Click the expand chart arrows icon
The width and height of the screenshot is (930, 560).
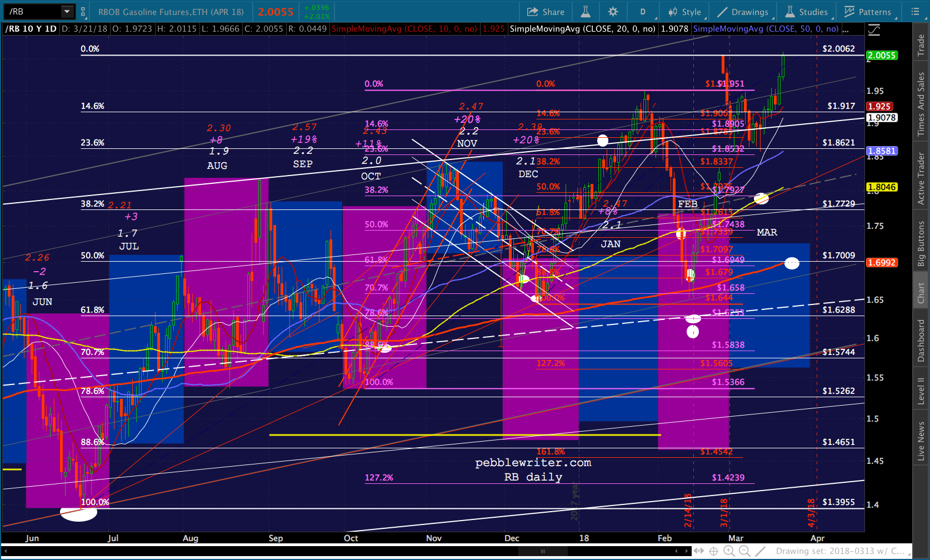[698, 551]
